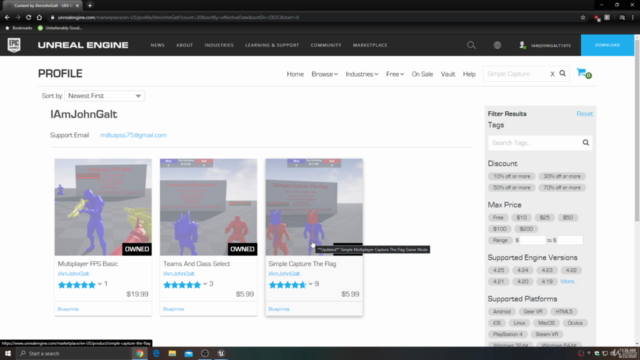Toggle the 70% off or more filter

click(562, 188)
